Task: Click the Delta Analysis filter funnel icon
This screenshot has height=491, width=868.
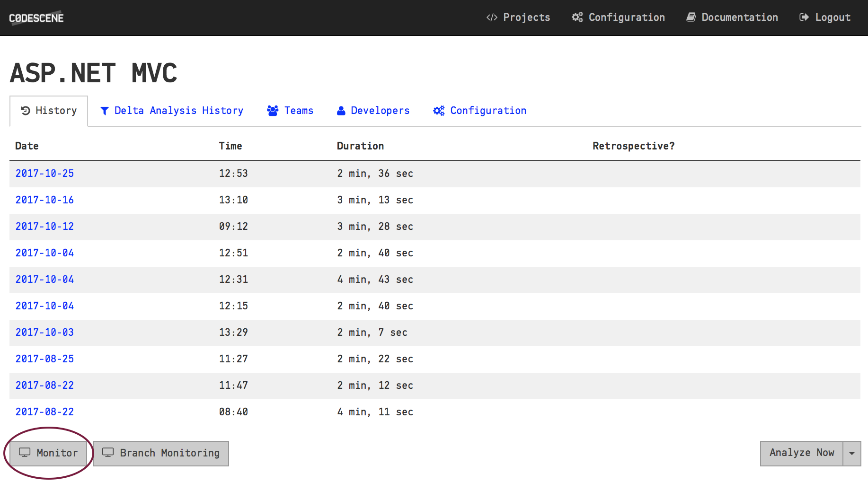Action: point(105,111)
